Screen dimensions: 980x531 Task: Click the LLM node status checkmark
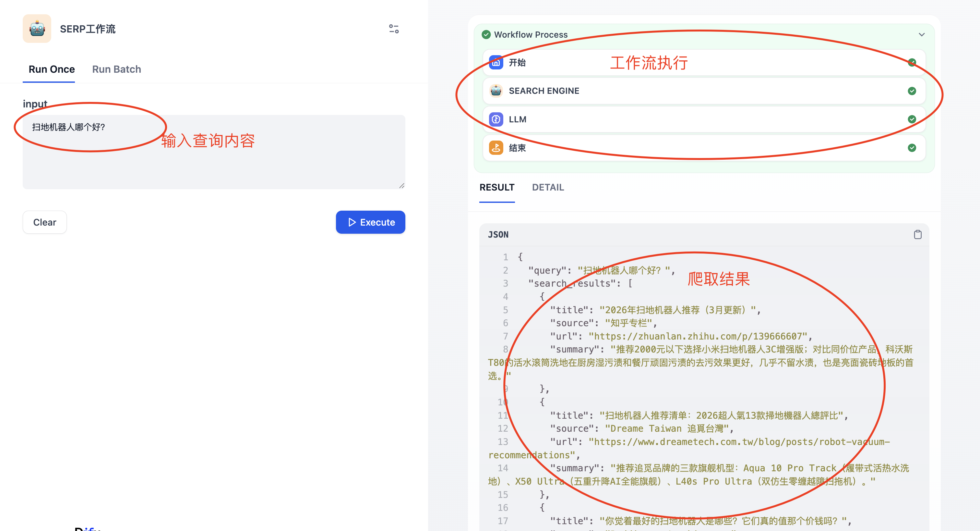pos(912,119)
